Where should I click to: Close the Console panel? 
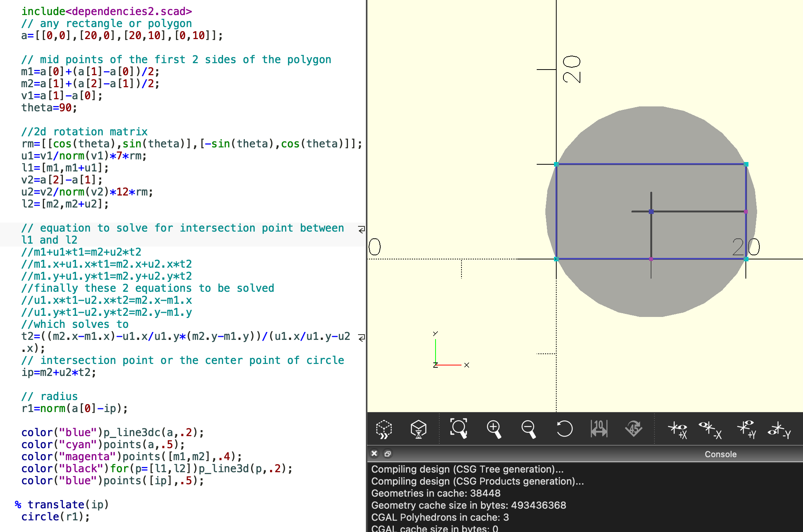click(374, 454)
